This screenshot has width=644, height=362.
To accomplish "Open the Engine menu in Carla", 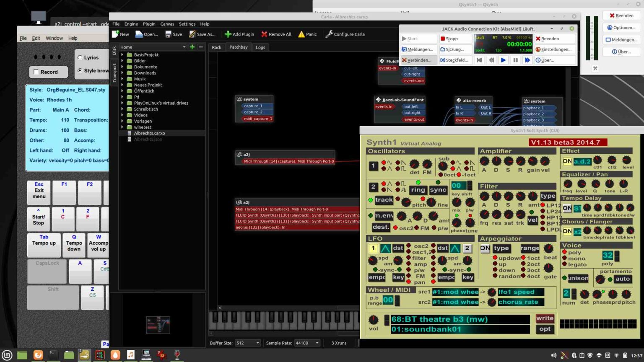I will pyautogui.click(x=131, y=24).
